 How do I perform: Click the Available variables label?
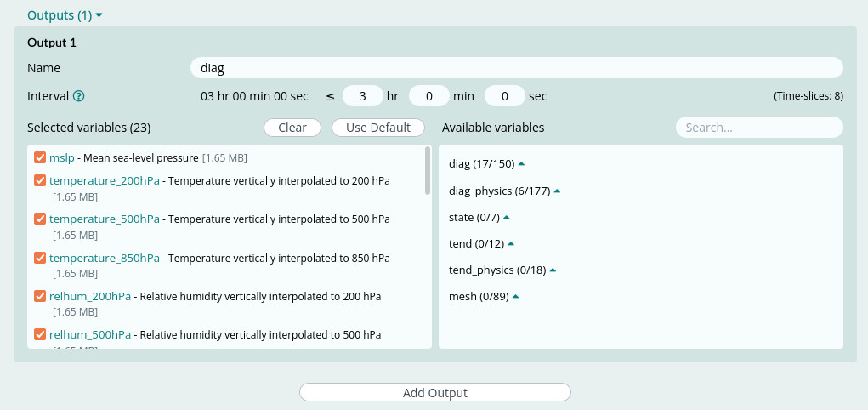click(493, 128)
